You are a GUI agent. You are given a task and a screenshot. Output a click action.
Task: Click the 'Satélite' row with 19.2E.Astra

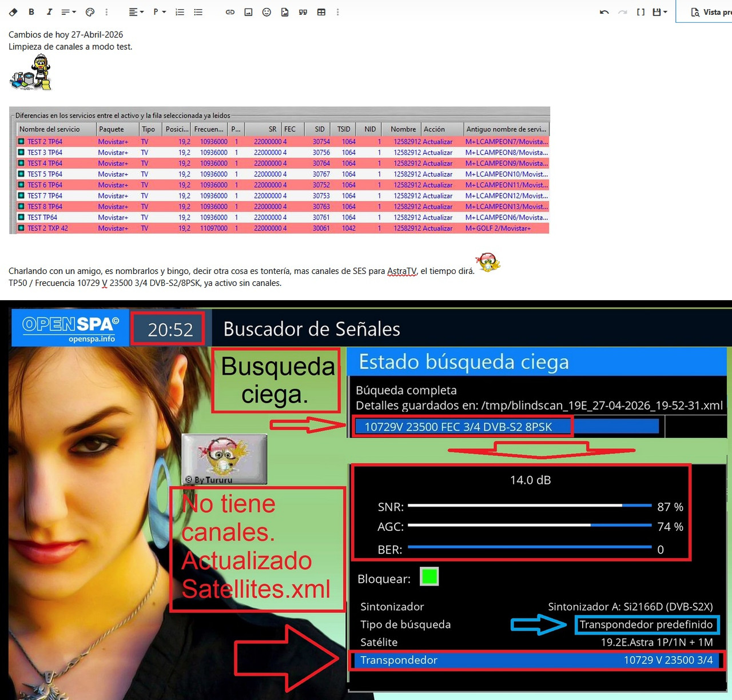click(x=536, y=642)
